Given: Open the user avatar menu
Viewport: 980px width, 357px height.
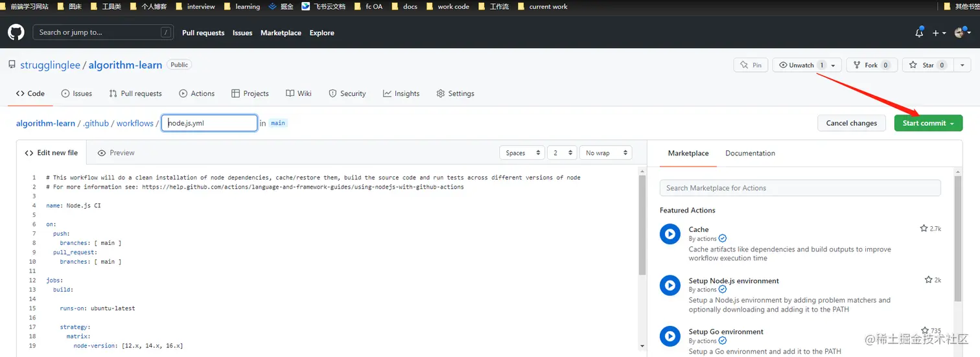Looking at the screenshot, I should (x=962, y=32).
